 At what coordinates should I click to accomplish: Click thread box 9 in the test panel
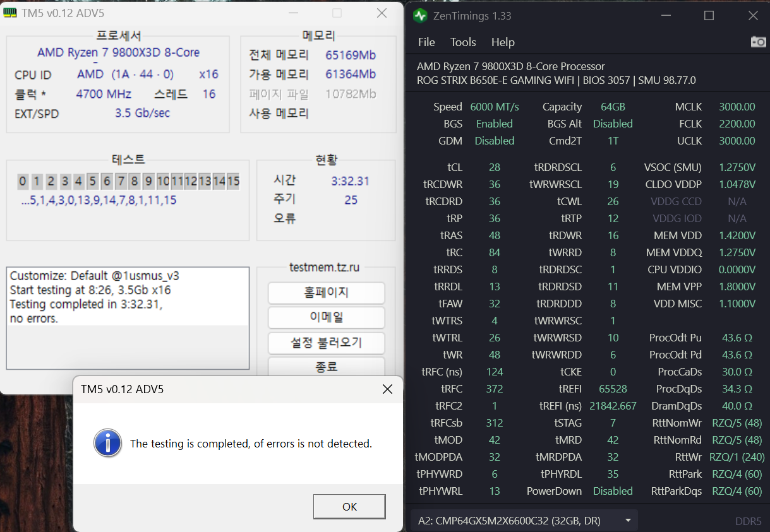(148, 182)
